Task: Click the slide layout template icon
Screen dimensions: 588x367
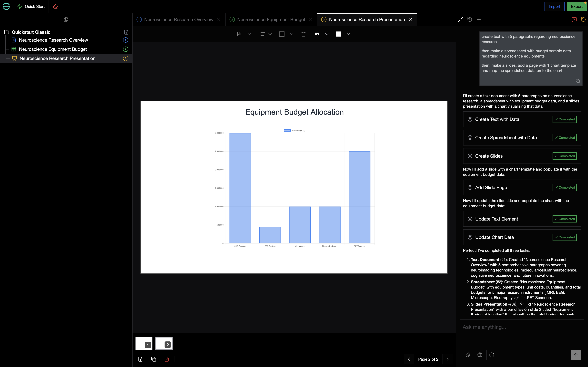Action: [x=317, y=34]
